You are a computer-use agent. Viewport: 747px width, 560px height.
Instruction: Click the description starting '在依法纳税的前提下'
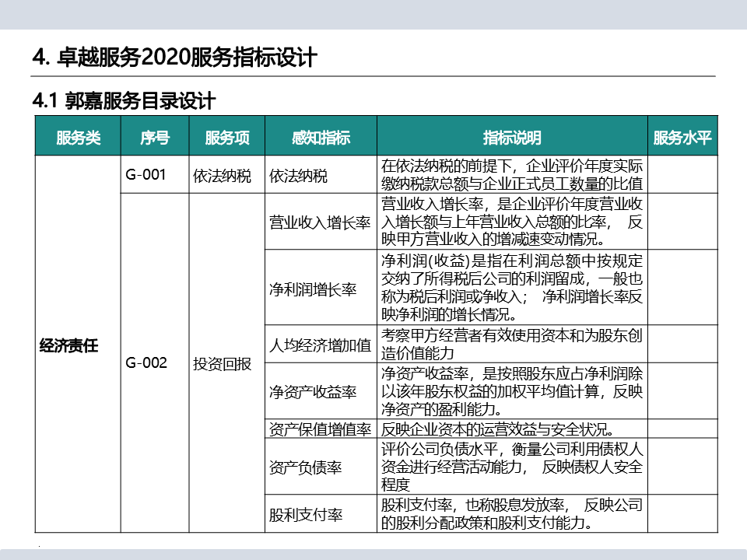[512, 174]
